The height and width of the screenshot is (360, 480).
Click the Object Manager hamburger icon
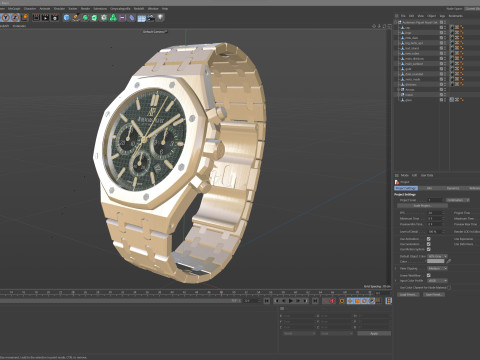pos(397,16)
